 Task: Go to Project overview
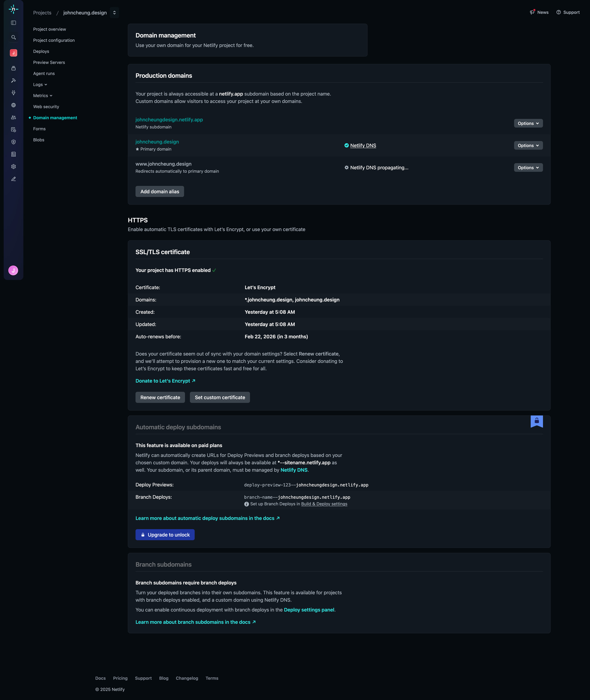pyautogui.click(x=49, y=29)
